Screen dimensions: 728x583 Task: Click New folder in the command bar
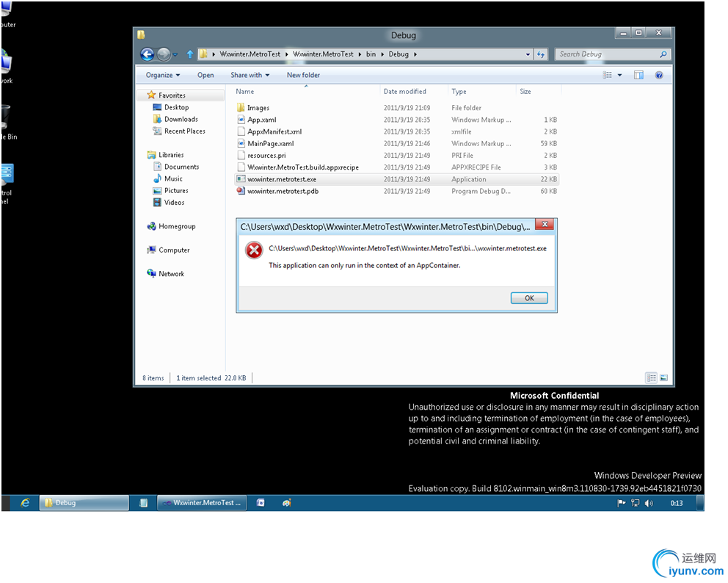coord(303,75)
